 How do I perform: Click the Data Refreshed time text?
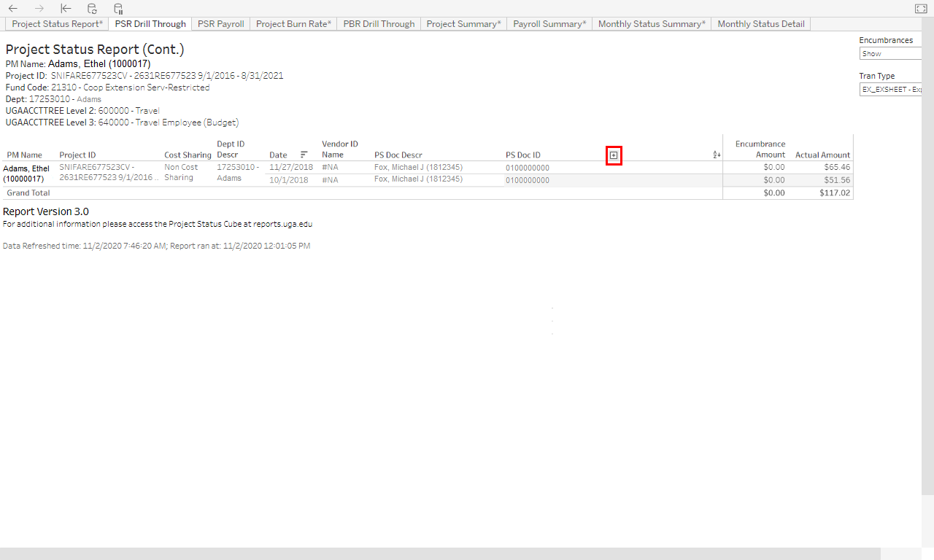(x=156, y=246)
